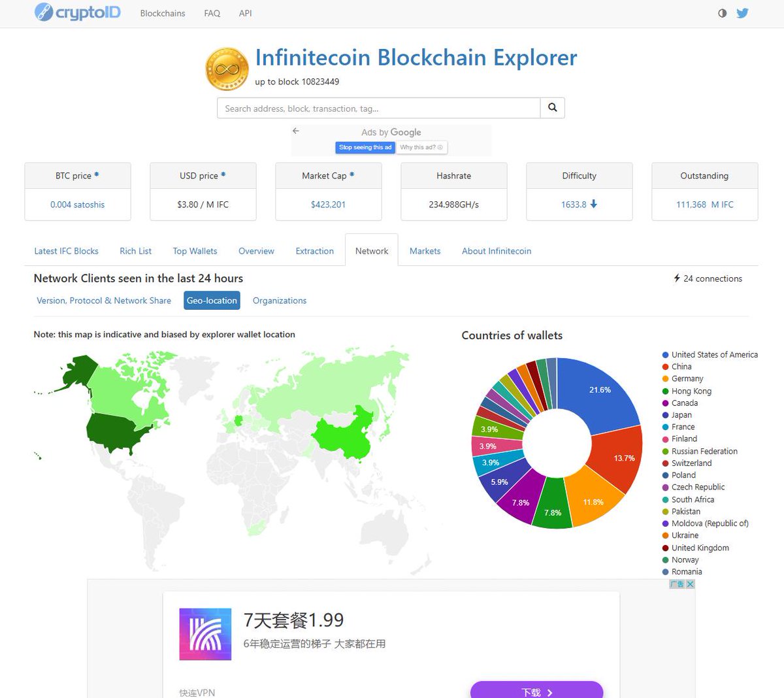This screenshot has height=698, width=784.
Task: Toggle the dark mode contrast icon
Action: [x=722, y=13]
